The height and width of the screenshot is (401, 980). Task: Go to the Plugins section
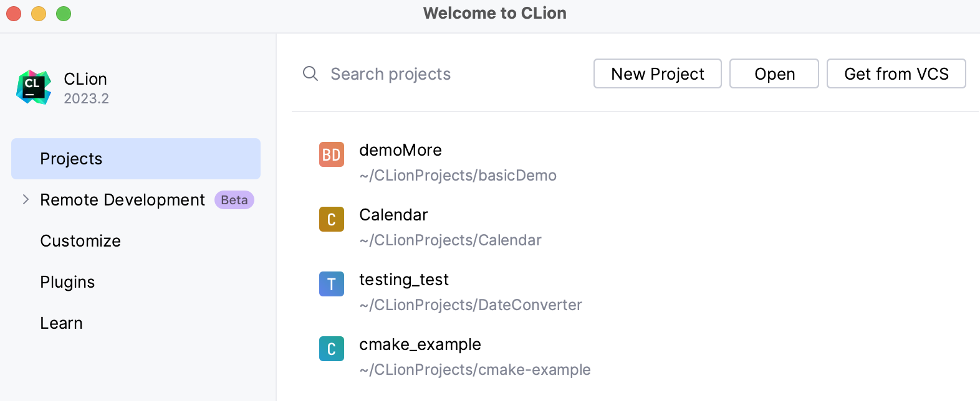pos(67,282)
